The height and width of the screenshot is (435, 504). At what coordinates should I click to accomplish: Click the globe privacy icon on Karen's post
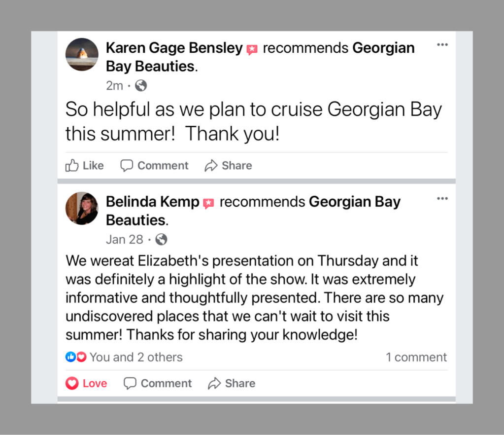coord(141,86)
